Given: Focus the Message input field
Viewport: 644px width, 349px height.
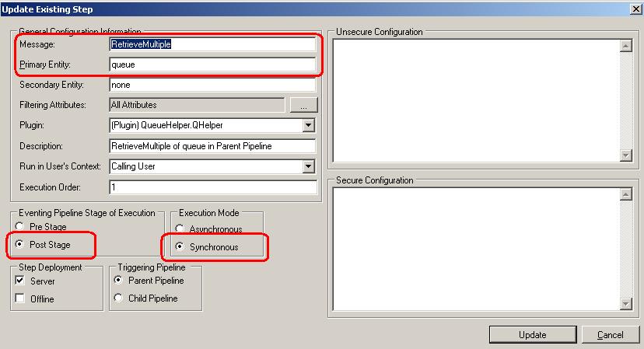Looking at the screenshot, I should (x=213, y=44).
